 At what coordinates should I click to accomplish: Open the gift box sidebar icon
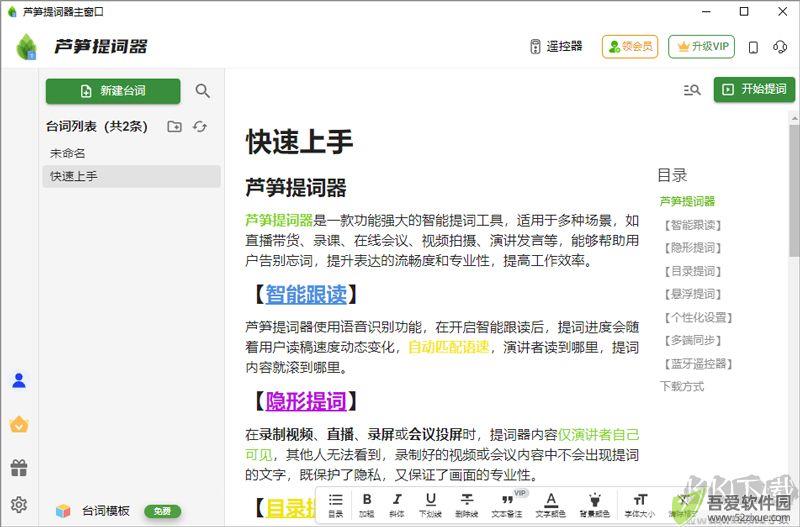coord(19,467)
